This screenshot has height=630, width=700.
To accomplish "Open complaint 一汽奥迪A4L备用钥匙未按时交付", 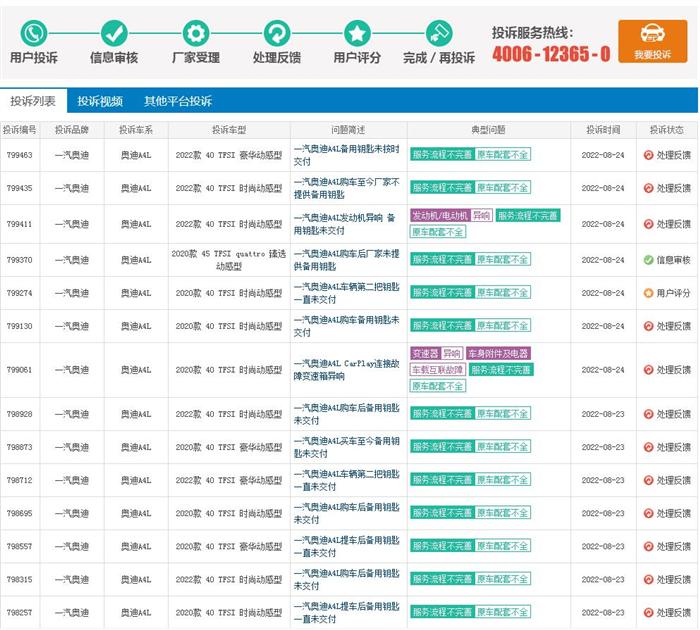I will (346, 155).
